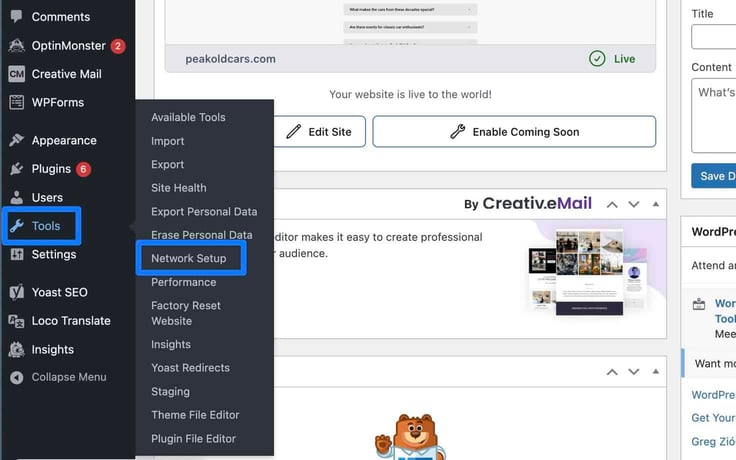Viewport: 736px width, 460px height.
Task: Move Creative Mail widget up
Action: [x=612, y=205]
